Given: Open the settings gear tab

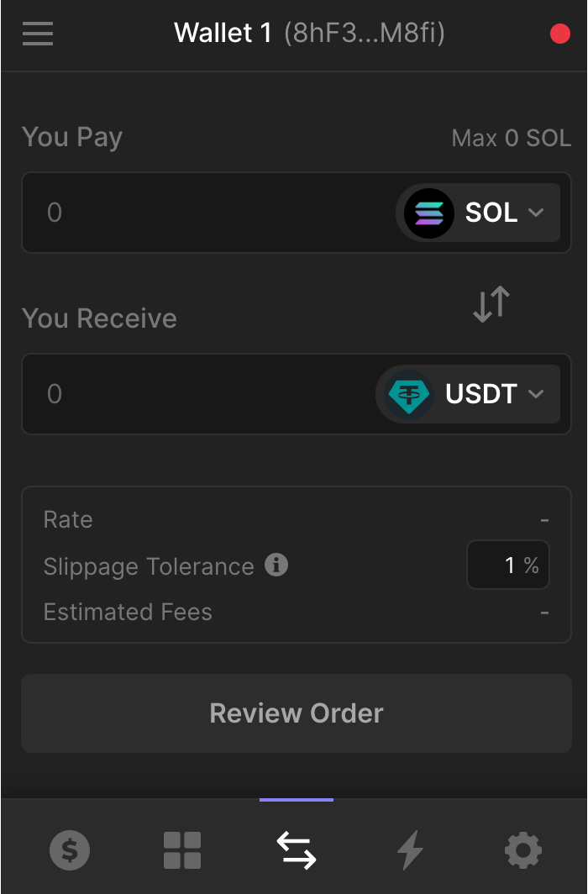Looking at the screenshot, I should (x=523, y=850).
